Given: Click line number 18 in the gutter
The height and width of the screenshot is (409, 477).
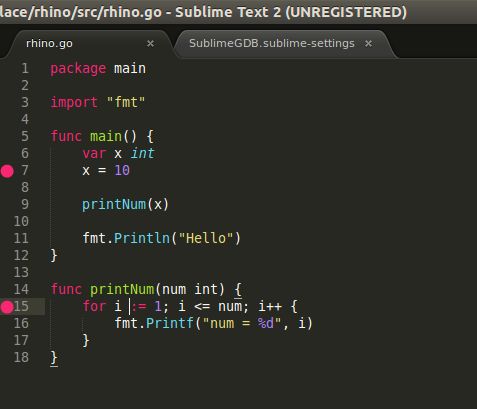Looking at the screenshot, I should coord(21,357).
